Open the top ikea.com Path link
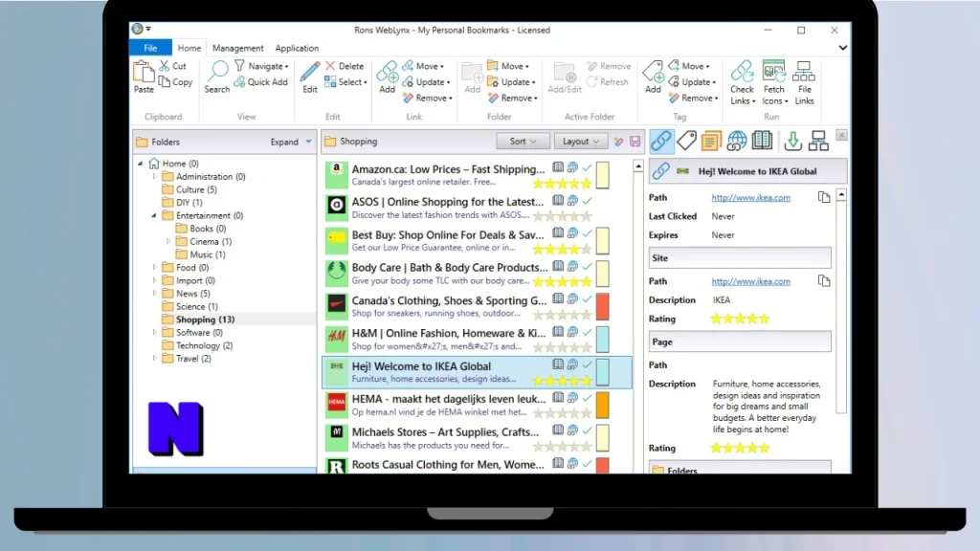The image size is (980, 551). (x=750, y=197)
